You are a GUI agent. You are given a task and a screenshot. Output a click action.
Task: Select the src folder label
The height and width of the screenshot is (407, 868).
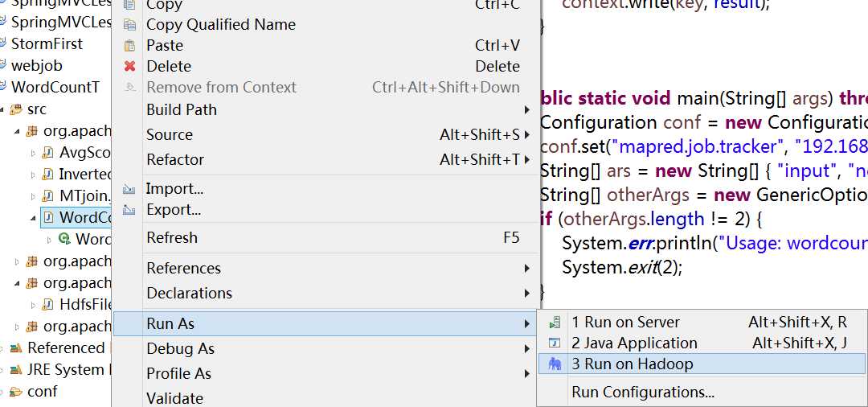pyautogui.click(x=36, y=109)
